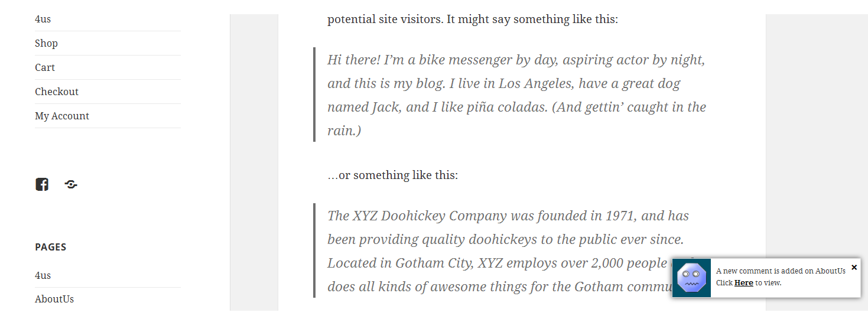
Task: Click the blue robot avatar in notification
Action: [x=691, y=278]
